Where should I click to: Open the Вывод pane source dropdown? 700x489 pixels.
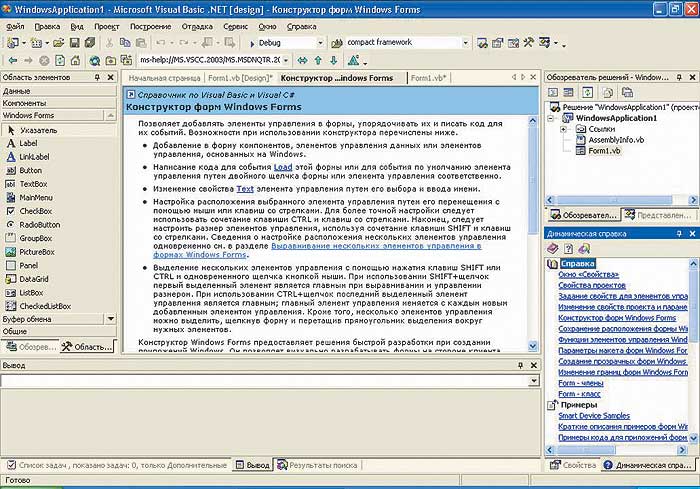point(533,380)
